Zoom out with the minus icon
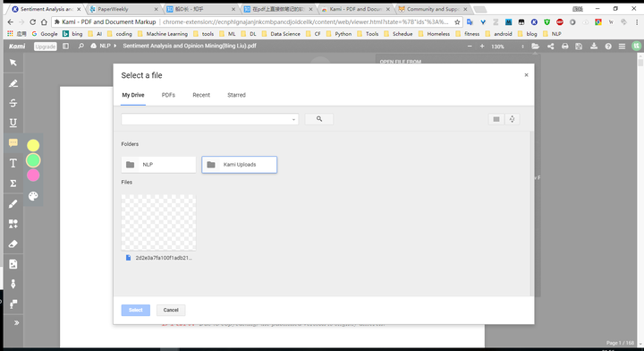Viewport: 644px width, 351px height. [470, 46]
